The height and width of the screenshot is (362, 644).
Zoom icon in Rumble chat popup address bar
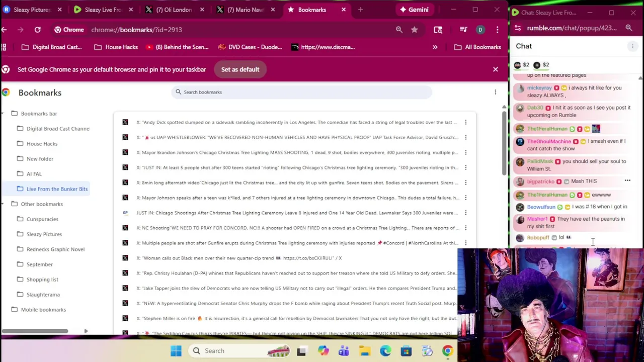629,28
